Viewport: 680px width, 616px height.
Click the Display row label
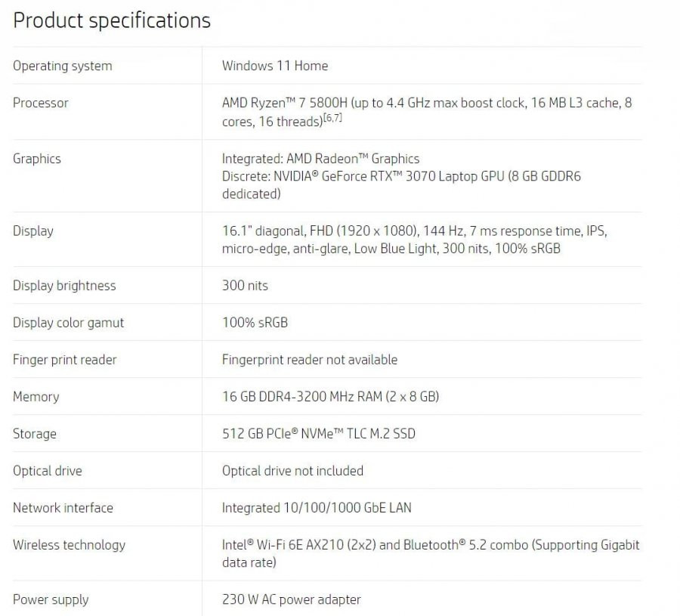pos(33,231)
